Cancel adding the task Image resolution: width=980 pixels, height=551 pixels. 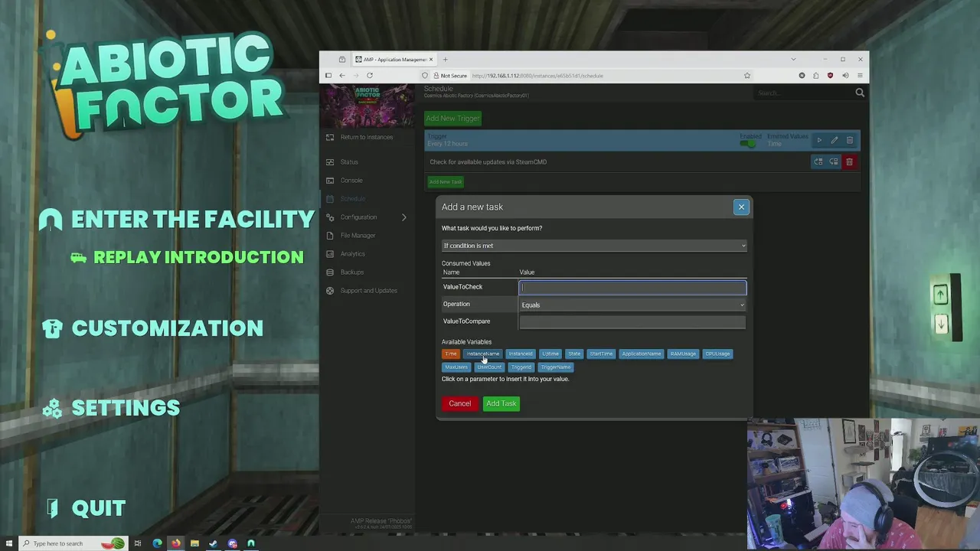pos(460,403)
